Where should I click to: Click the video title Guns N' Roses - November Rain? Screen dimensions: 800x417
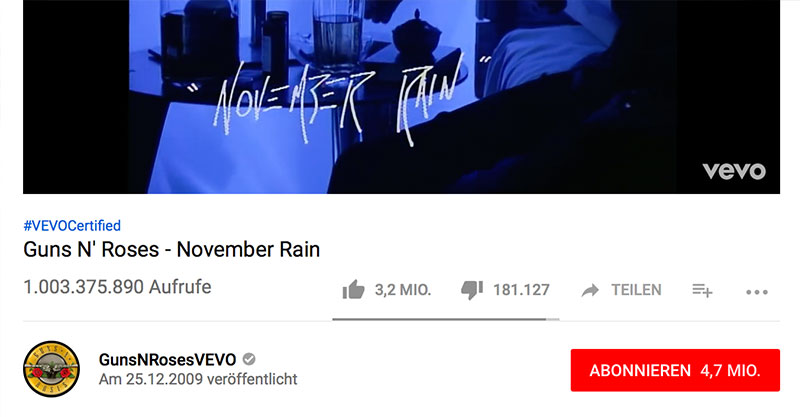click(172, 250)
